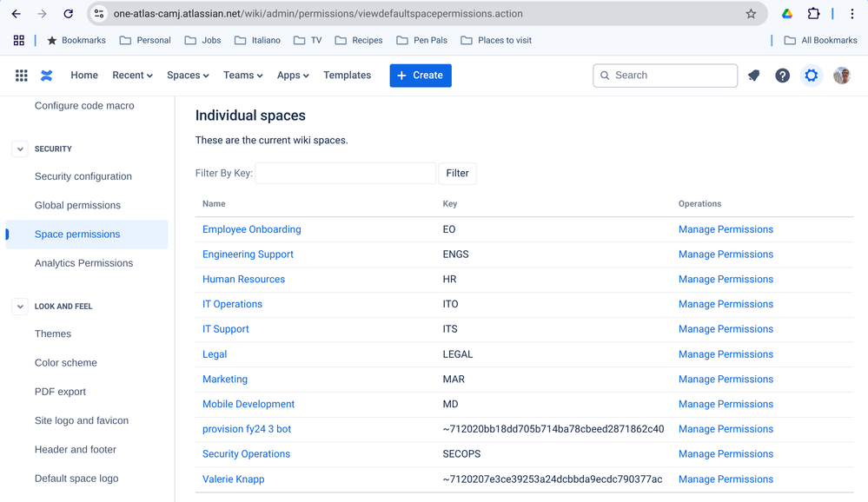Open Security configuration in the sidebar
This screenshot has width=868, height=502.
[x=83, y=176]
